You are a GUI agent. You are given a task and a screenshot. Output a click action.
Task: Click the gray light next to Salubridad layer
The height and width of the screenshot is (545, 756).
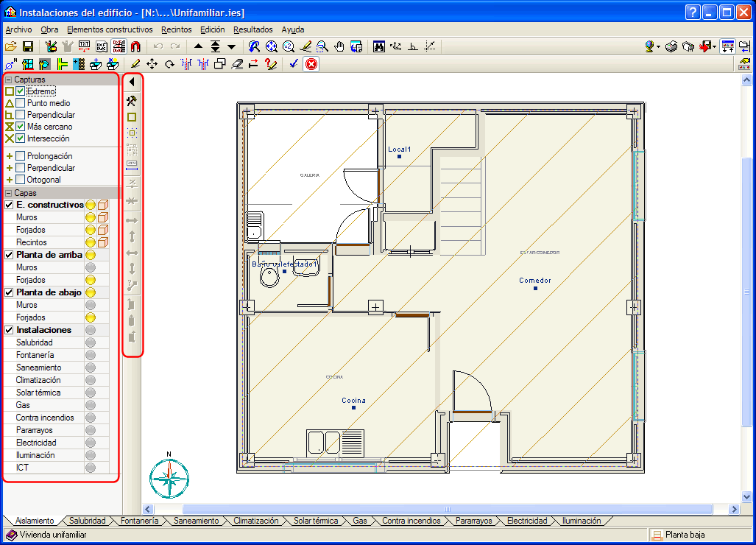(x=90, y=342)
